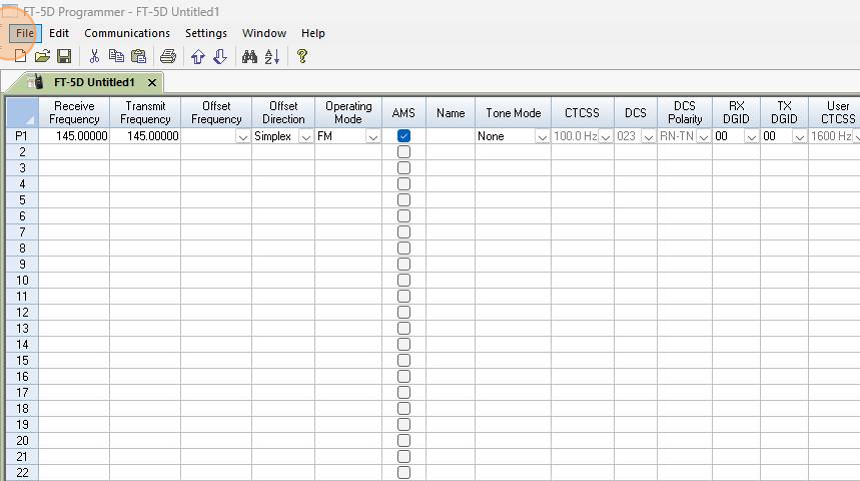Select row header 12
The image size is (860, 481).
tap(22, 312)
